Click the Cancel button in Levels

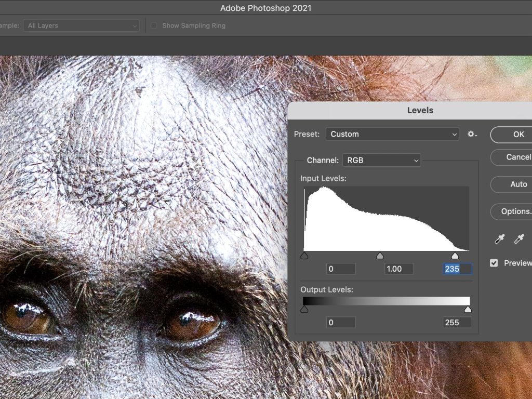(511, 157)
